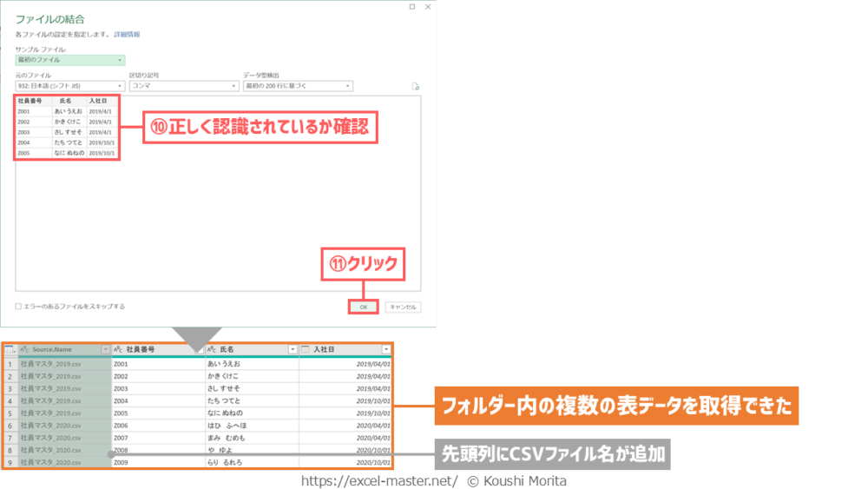Maximize the ファイルの結合 dialog window
The width and height of the screenshot is (868, 489).
click(411, 7)
